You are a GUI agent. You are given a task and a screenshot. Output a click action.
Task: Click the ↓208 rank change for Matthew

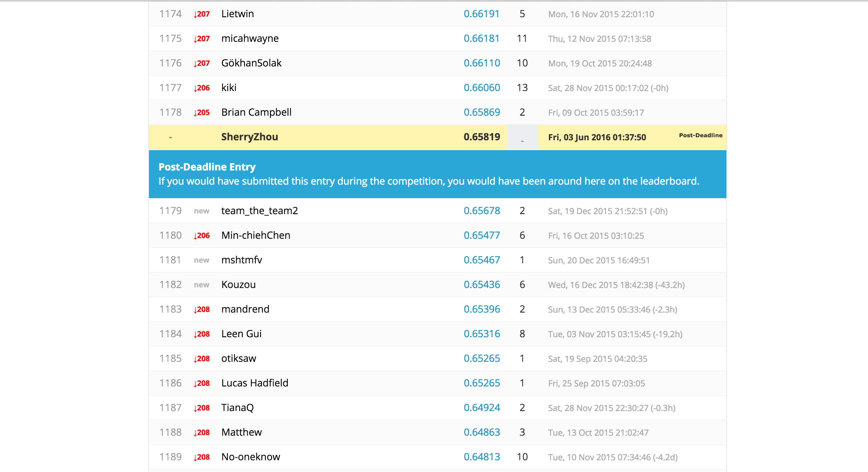(x=202, y=432)
